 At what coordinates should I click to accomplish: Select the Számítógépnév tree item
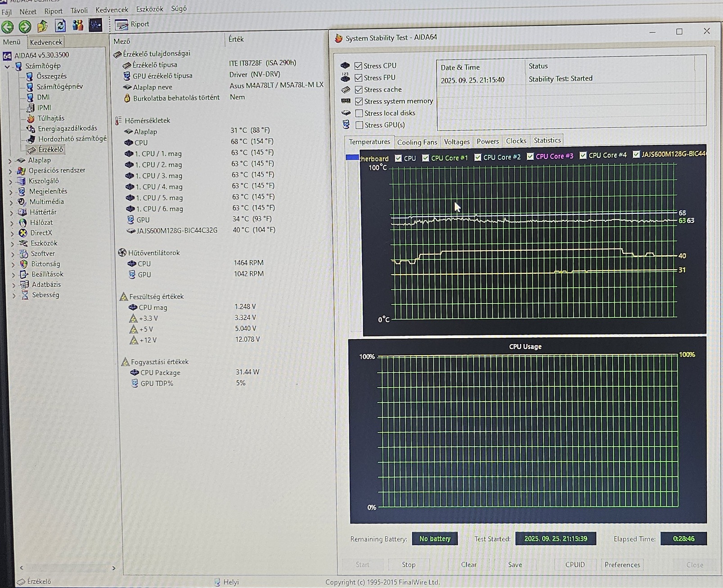(59, 86)
